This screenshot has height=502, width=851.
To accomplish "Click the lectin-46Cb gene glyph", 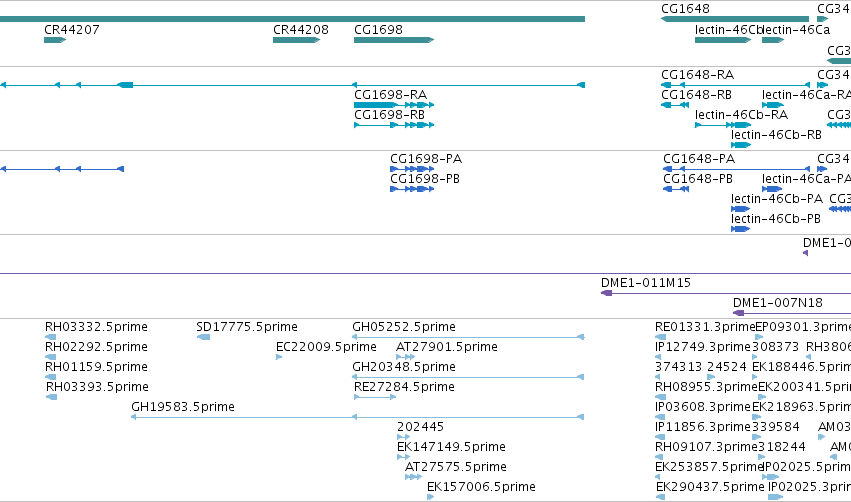I will pos(723,40).
